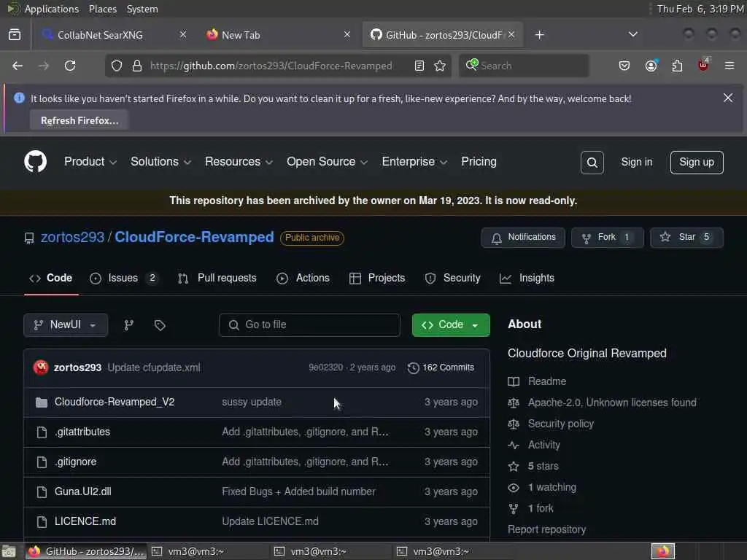Screen dimensions: 747x560
Task: Expand the Enterprise menu
Action: pyautogui.click(x=414, y=162)
